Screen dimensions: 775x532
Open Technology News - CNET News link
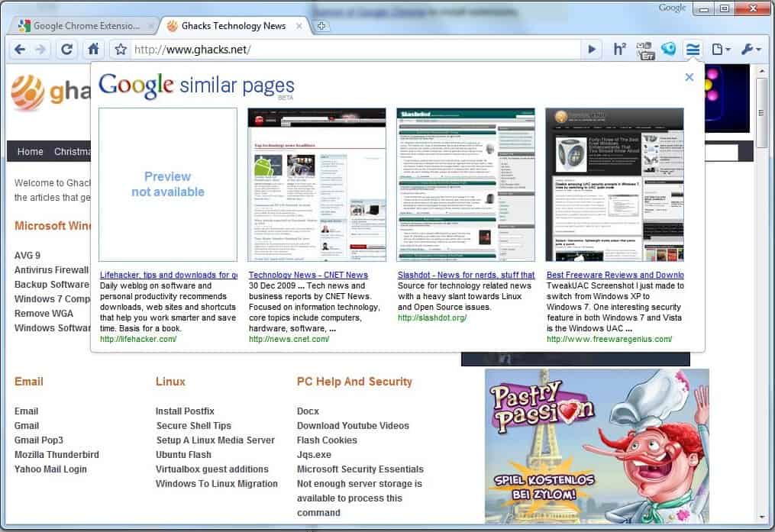tap(308, 275)
